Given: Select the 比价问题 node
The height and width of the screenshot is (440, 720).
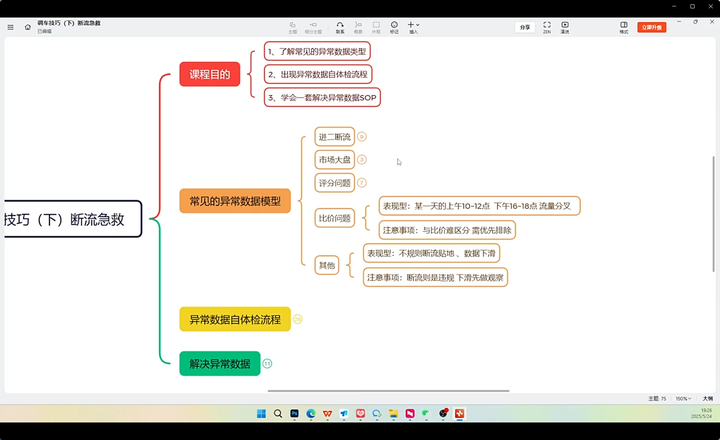Looking at the screenshot, I should pyautogui.click(x=335, y=218).
